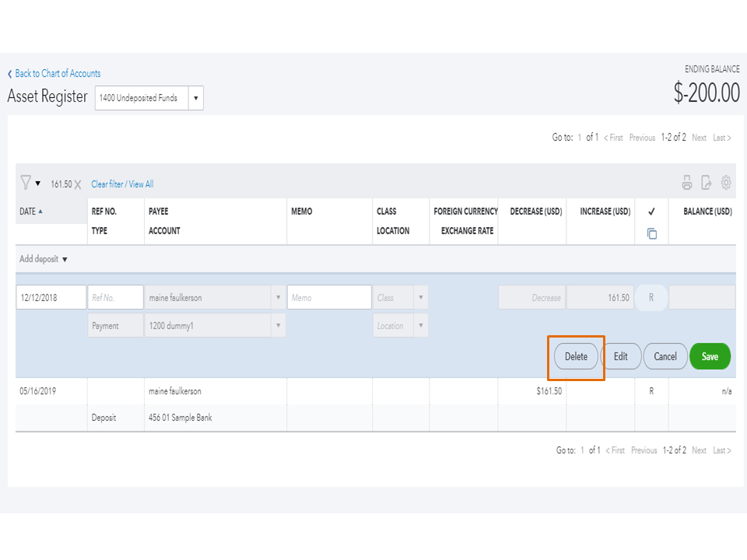The width and height of the screenshot is (747, 560).
Task: Expand the 1200 dummy1 account dropdown
Action: coord(279,326)
